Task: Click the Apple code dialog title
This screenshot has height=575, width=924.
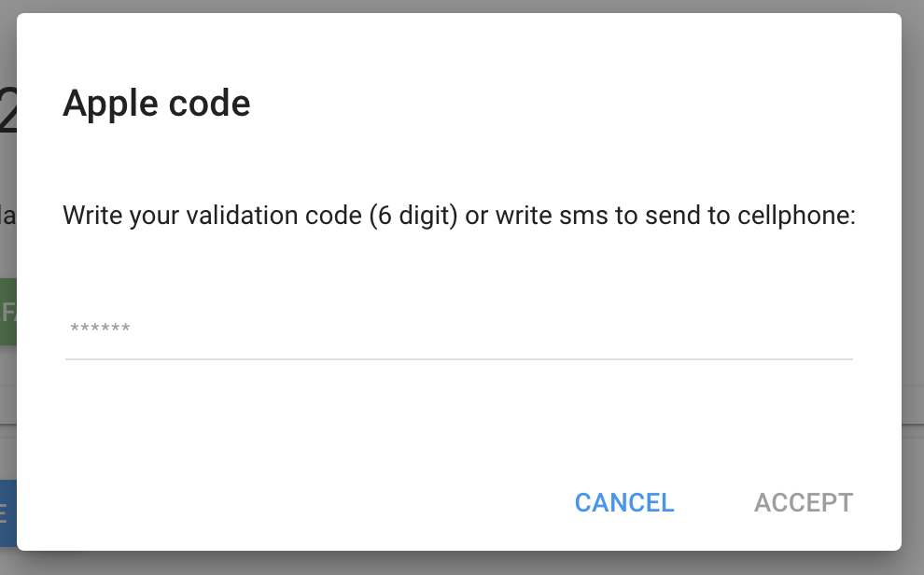Action: coord(157,105)
